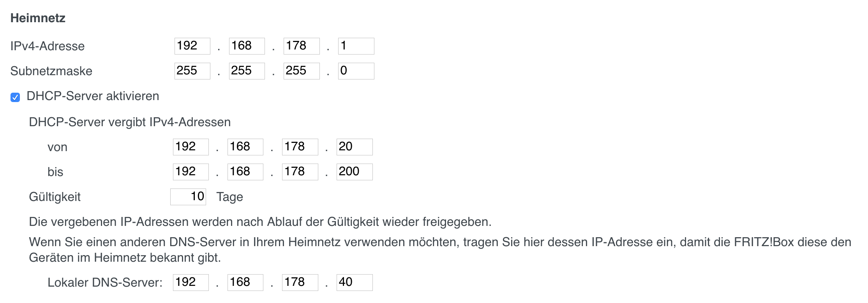Click second octet of DHCP 'bis' address

[x=245, y=172]
